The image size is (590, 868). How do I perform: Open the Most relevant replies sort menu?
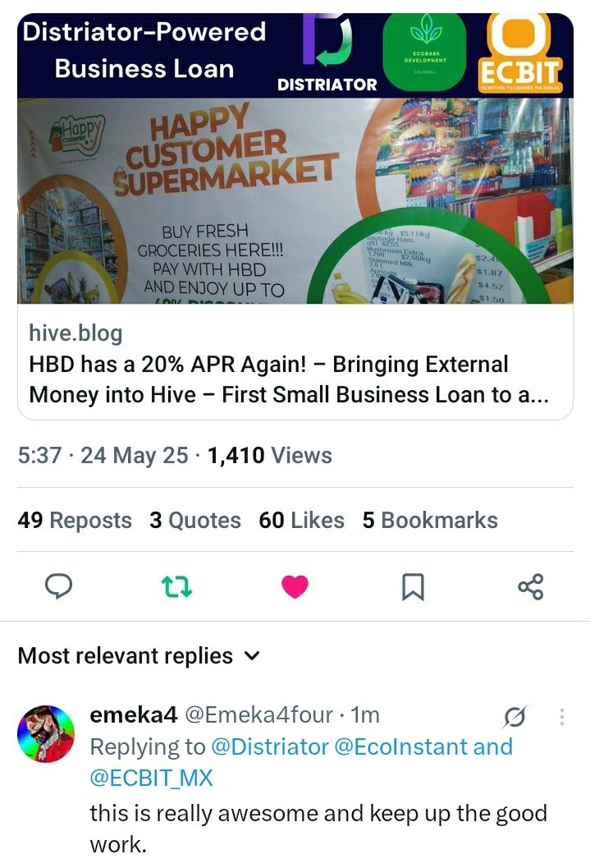[x=139, y=656]
